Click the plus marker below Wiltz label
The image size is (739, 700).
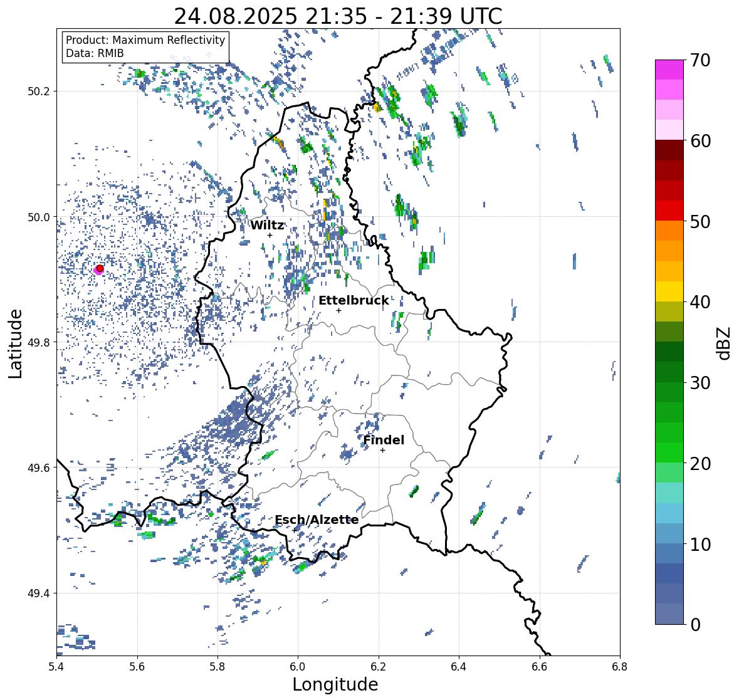(270, 235)
